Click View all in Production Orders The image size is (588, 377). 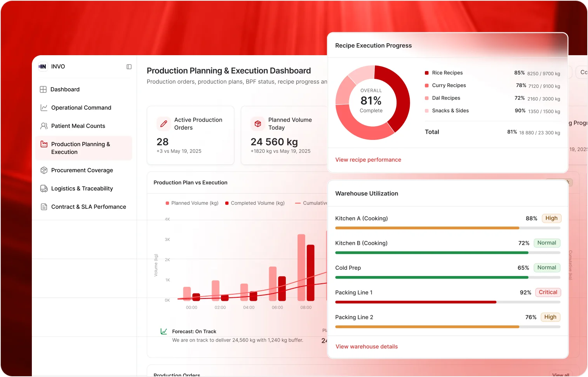pyautogui.click(x=561, y=375)
